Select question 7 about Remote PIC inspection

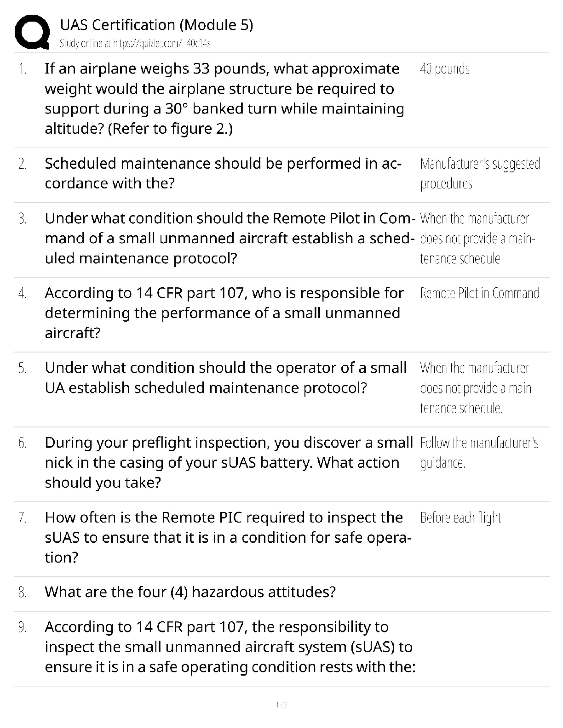(228, 537)
